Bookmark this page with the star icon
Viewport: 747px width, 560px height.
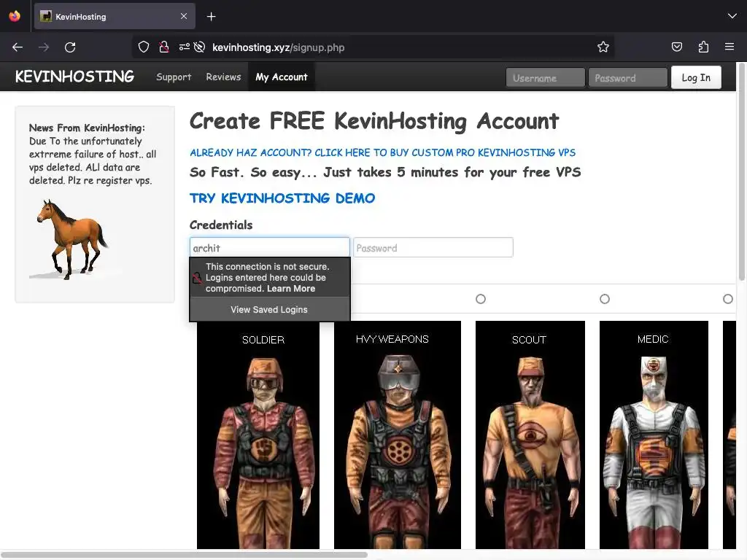[x=603, y=47]
